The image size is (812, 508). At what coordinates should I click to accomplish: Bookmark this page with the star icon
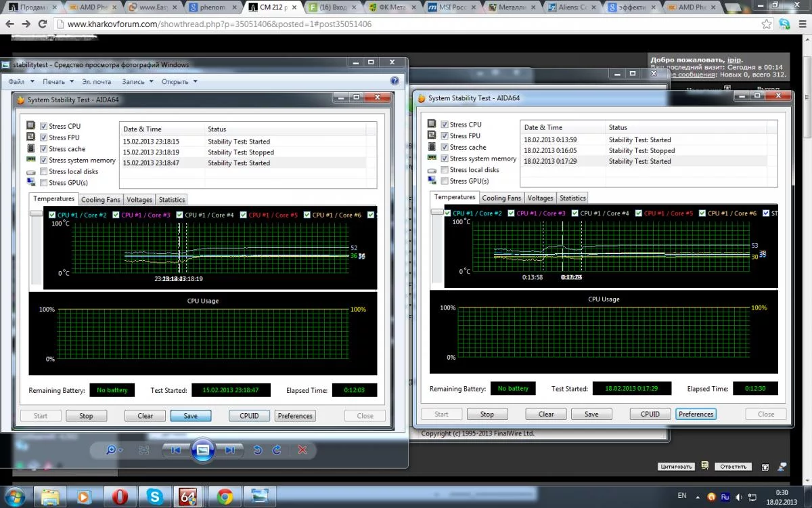tap(767, 24)
